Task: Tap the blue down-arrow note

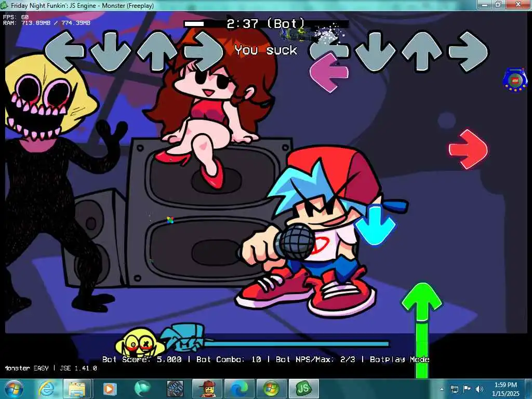Action: 375,225
